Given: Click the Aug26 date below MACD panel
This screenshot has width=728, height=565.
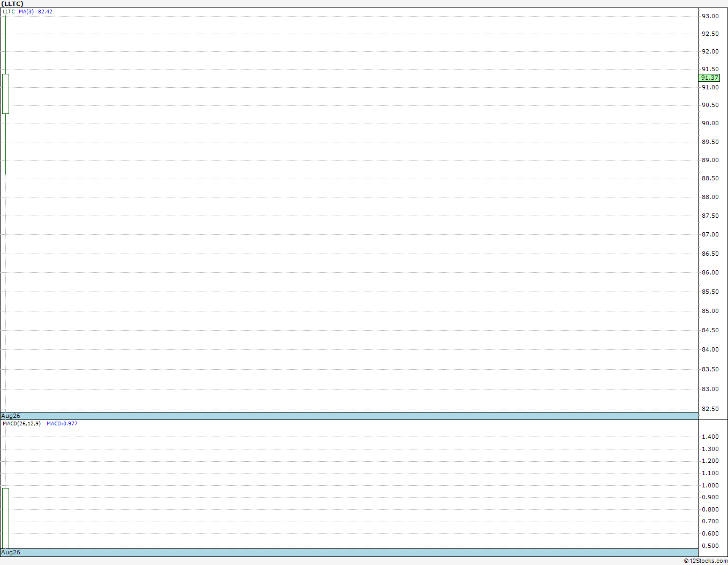Looking at the screenshot, I should point(11,552).
